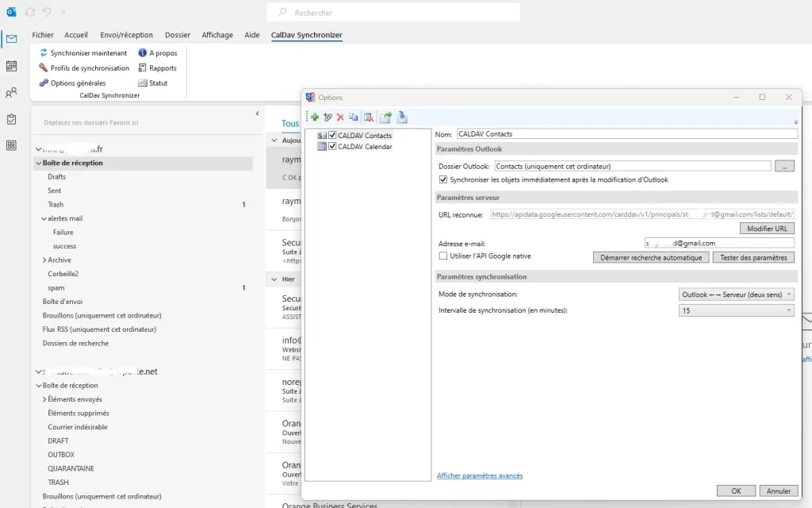
Task: Click the clear cache of profile icon
Action: pyautogui.click(x=369, y=117)
